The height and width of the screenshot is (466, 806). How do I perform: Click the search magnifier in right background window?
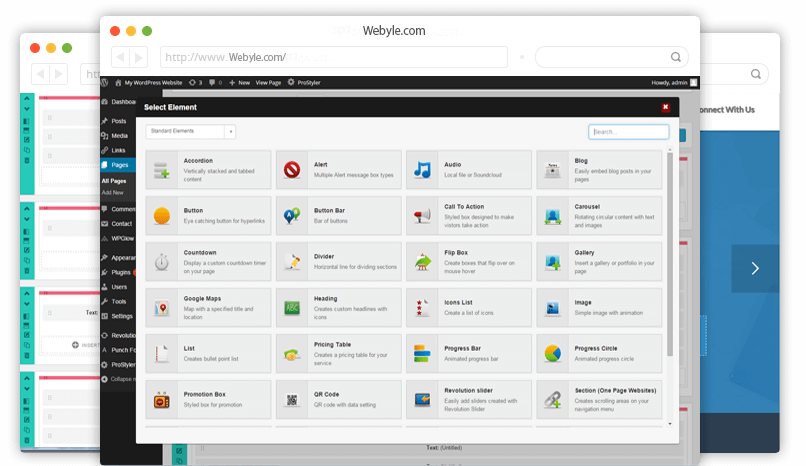(x=756, y=74)
